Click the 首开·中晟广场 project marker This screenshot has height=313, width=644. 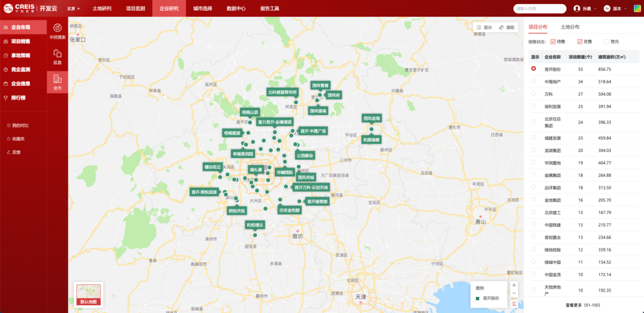point(313,131)
